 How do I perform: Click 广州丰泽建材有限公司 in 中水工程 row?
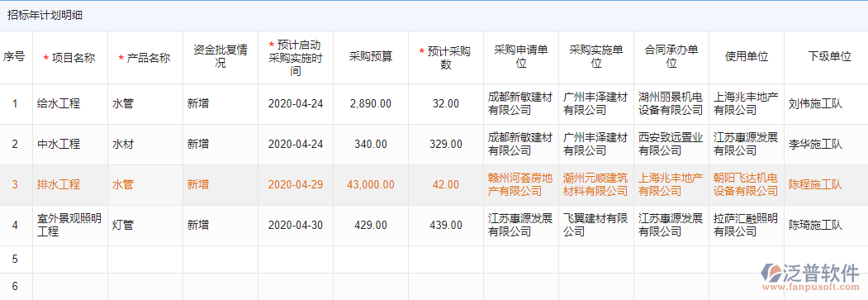pyautogui.click(x=596, y=145)
